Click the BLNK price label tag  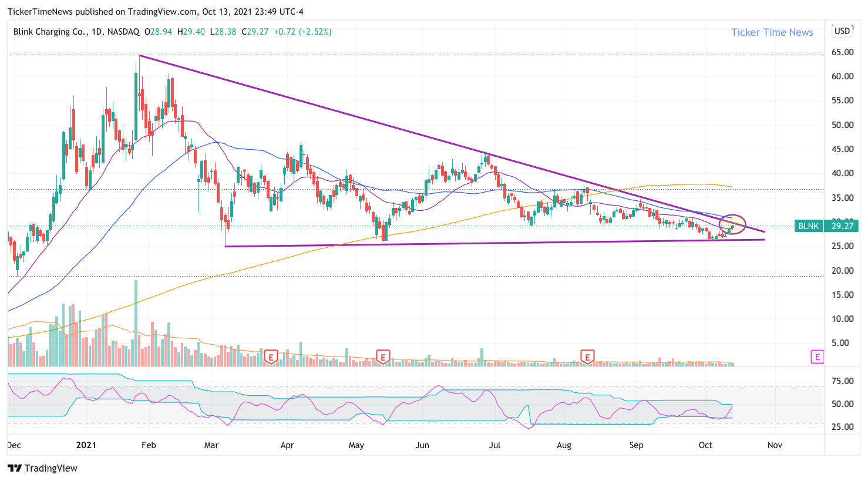click(x=809, y=226)
